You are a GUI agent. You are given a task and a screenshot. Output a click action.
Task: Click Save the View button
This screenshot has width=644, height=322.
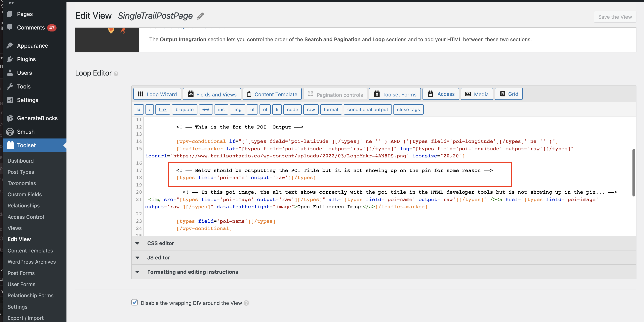point(615,17)
